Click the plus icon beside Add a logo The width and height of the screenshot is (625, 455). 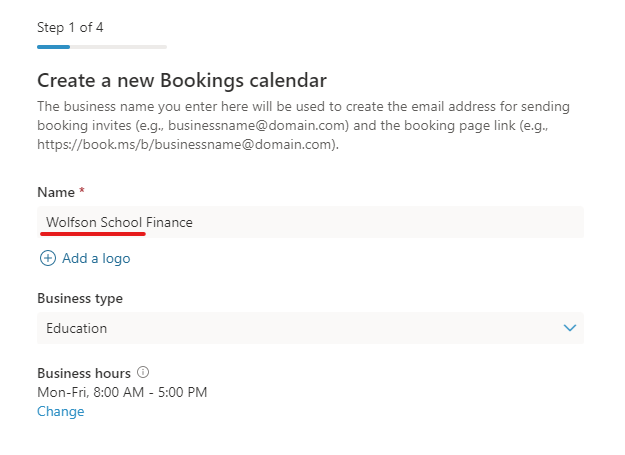pos(47,258)
